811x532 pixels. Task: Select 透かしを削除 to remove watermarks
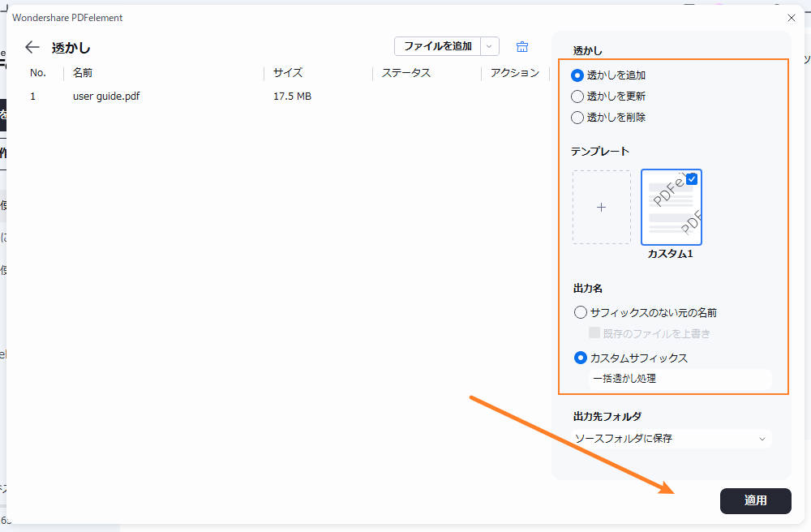click(577, 117)
